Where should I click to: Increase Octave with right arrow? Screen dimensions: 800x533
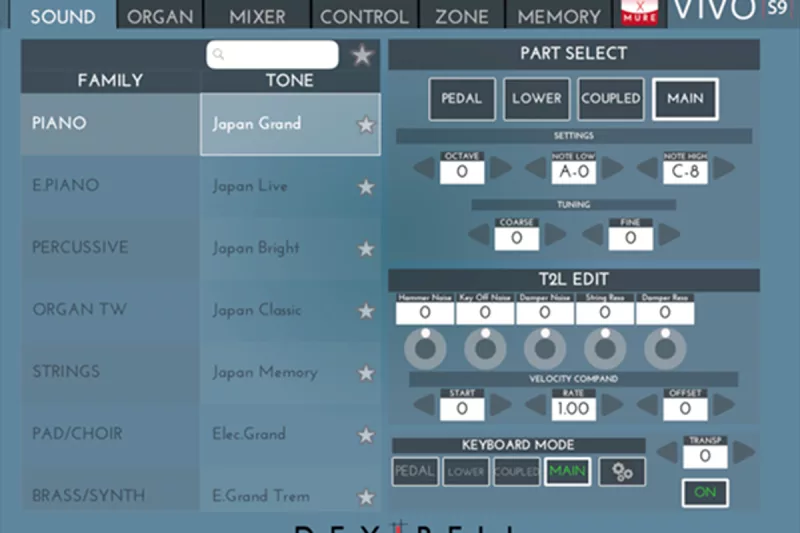(x=500, y=168)
